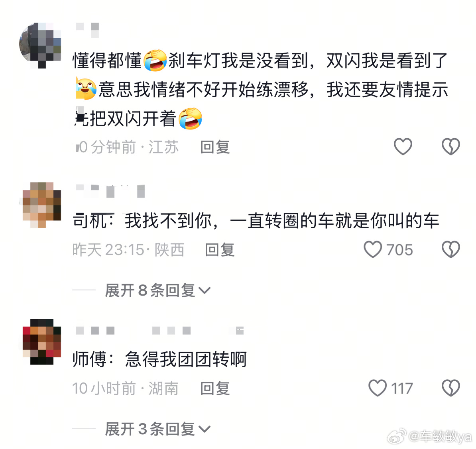This screenshot has width=476, height=449.
Task: Open third commenter's avatar
Action: 42,341
